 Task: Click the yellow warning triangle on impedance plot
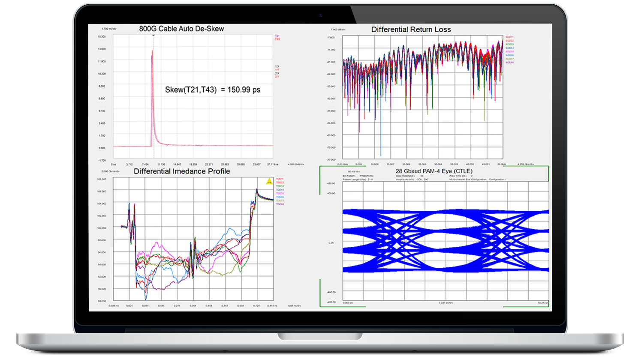(269, 181)
